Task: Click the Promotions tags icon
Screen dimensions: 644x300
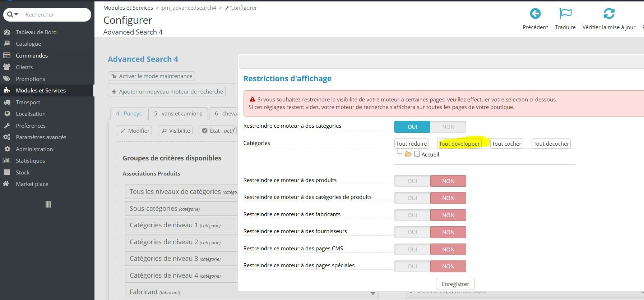Action: pos(7,79)
